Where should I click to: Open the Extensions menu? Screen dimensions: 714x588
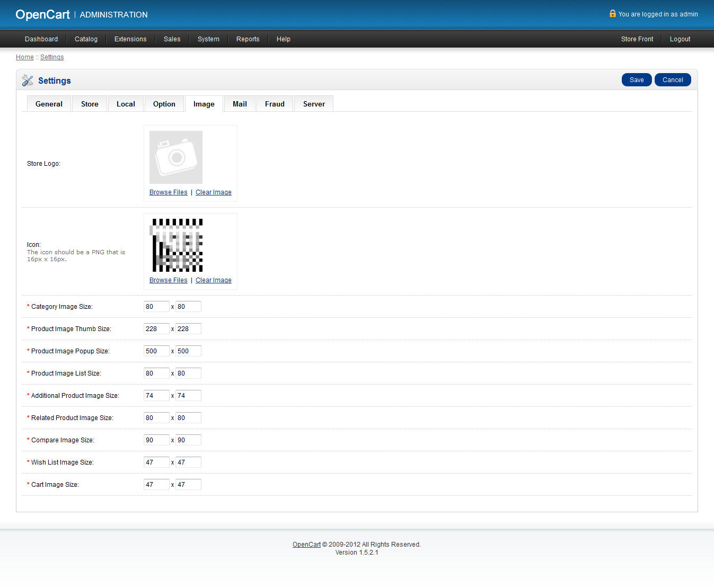point(130,39)
